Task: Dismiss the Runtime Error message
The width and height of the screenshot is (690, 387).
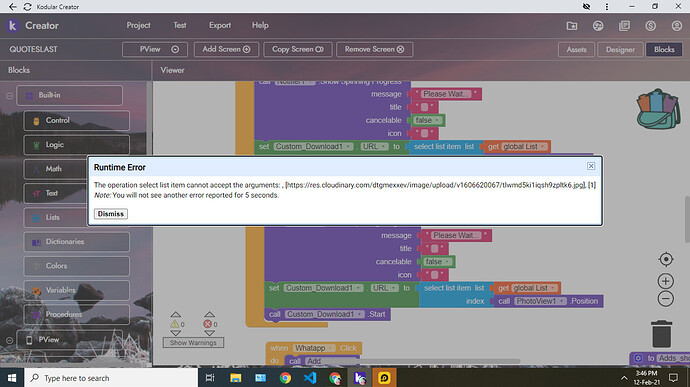Action: pos(110,214)
